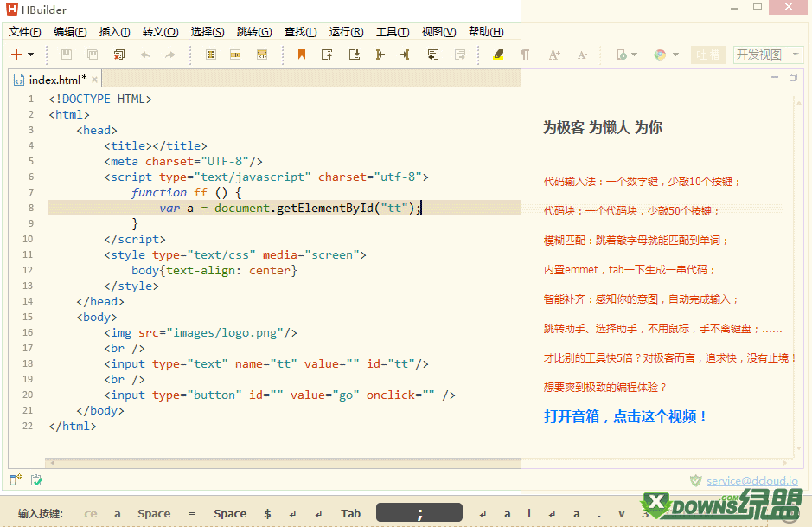
Task: Open the 文件(F) menu
Action: tap(24, 32)
